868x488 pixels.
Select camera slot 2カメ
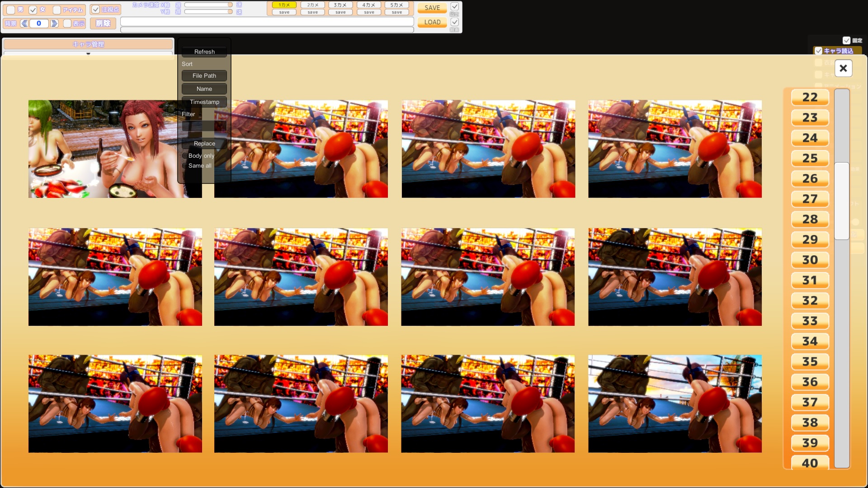tap(312, 5)
